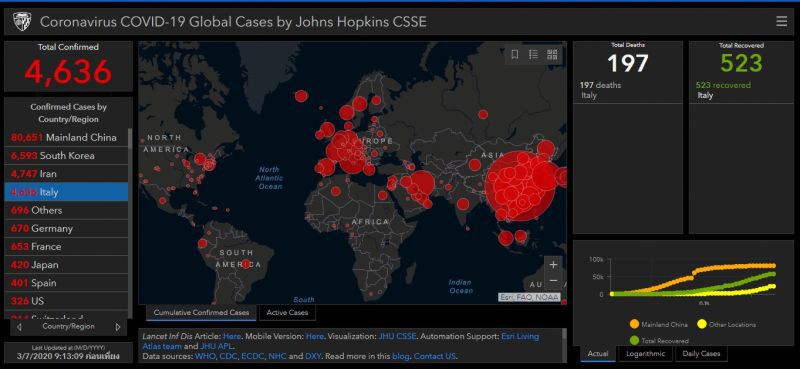Select Iran in the confirmed cases list
The width and height of the screenshot is (800, 369).
(66, 174)
